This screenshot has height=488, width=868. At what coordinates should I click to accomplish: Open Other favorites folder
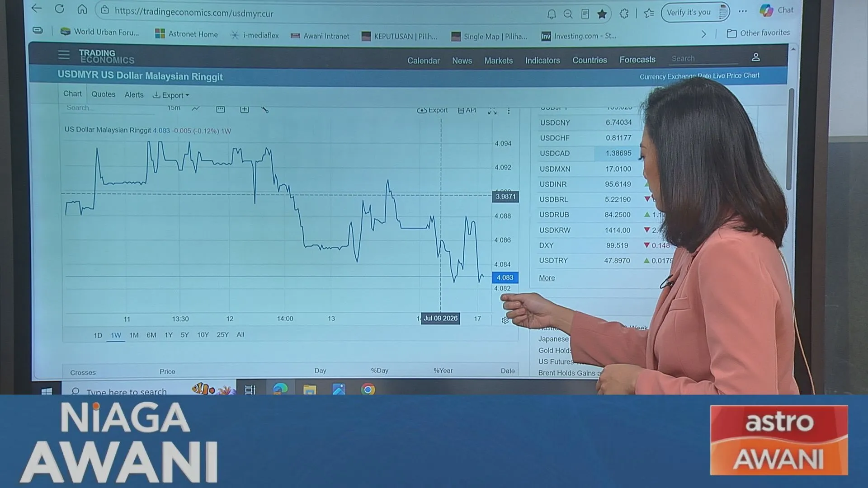pyautogui.click(x=758, y=33)
